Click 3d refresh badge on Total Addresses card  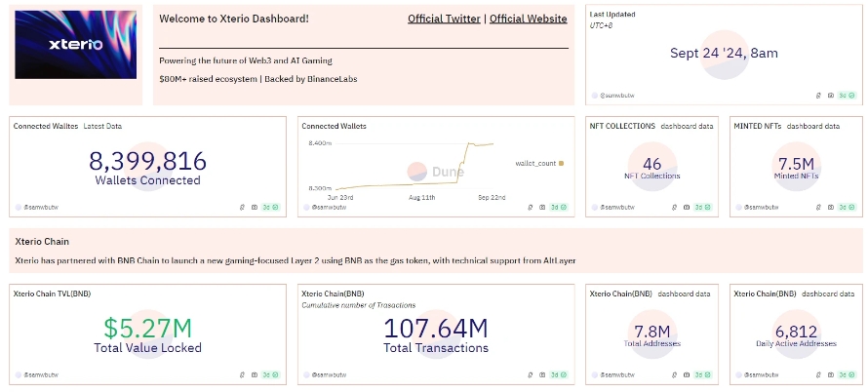pyautogui.click(x=703, y=374)
